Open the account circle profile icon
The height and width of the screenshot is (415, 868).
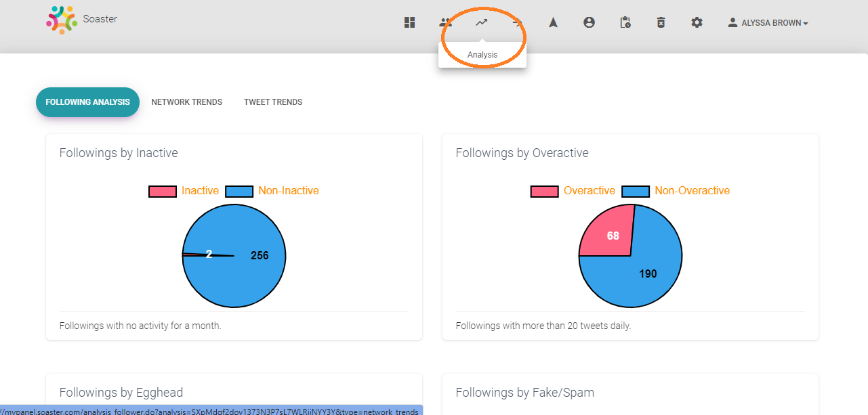(589, 22)
